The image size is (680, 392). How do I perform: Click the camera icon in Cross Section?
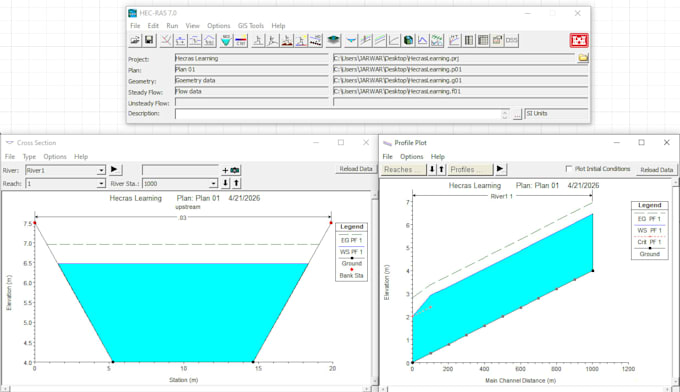(235, 170)
